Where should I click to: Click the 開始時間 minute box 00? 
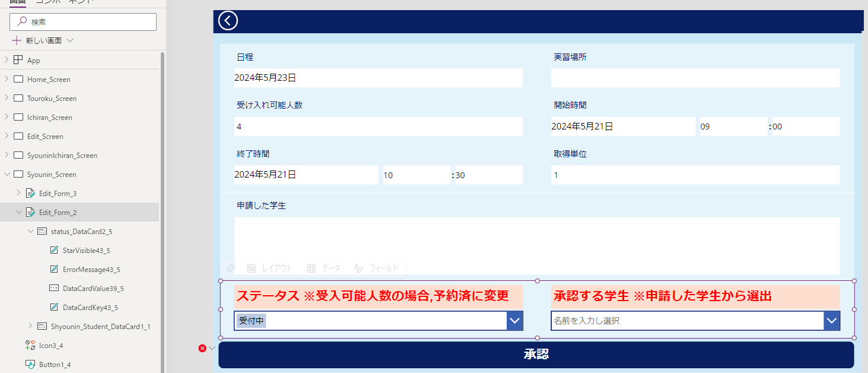pos(806,127)
